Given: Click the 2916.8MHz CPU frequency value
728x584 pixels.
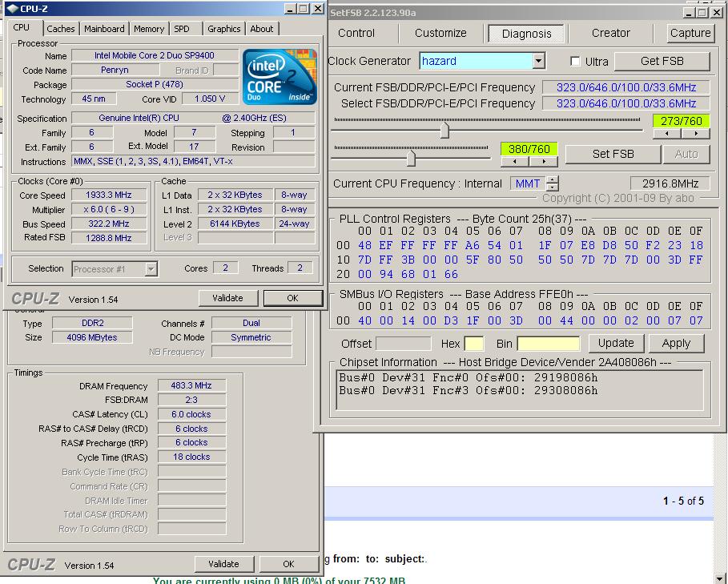Looking at the screenshot, I should (x=670, y=183).
